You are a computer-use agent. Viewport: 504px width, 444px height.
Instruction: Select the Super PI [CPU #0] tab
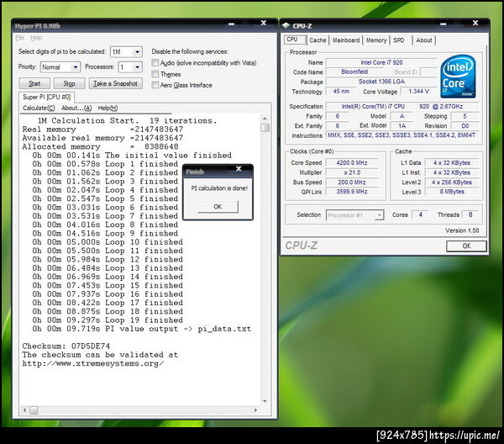tap(46, 98)
